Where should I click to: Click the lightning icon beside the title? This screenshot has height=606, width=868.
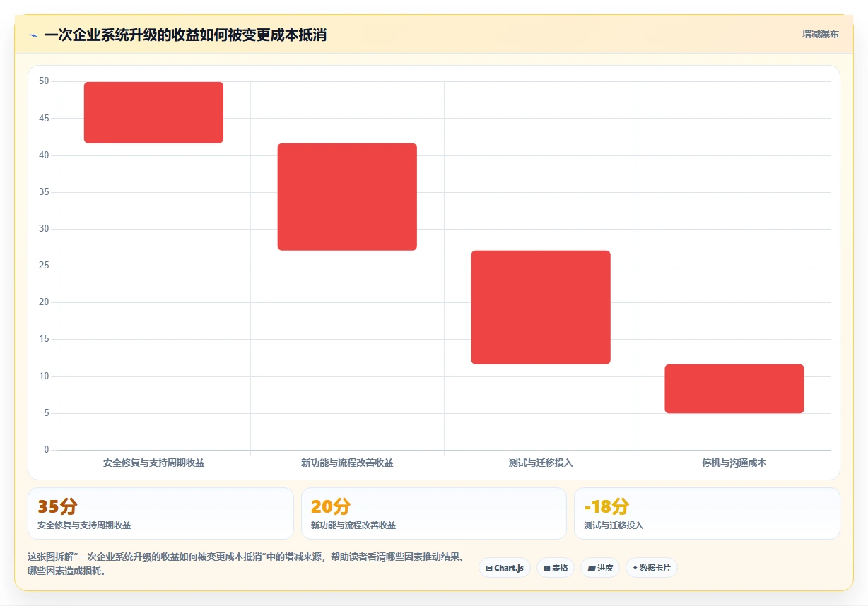coord(33,35)
